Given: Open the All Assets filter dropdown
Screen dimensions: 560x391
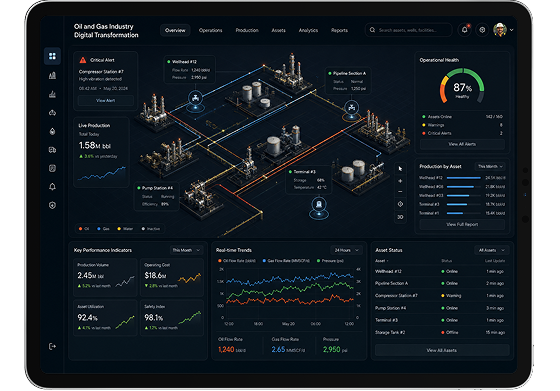Looking at the screenshot, I should 491,250.
